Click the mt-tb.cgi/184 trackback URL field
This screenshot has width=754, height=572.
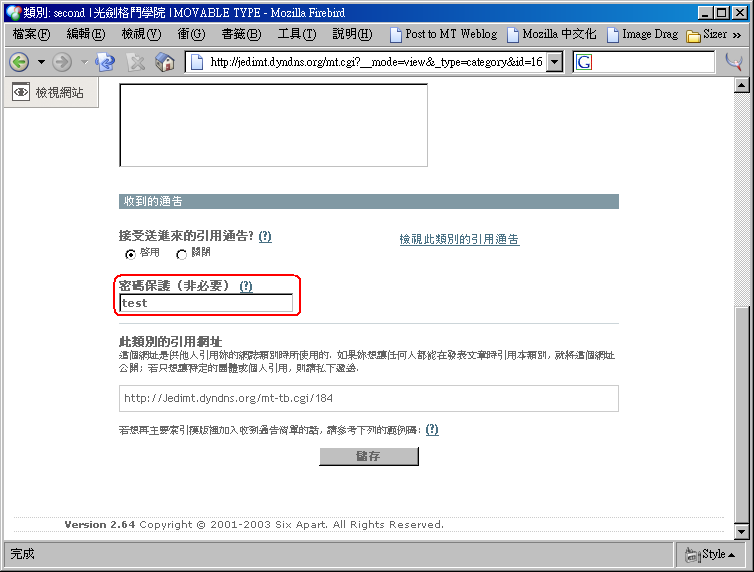[369, 398]
